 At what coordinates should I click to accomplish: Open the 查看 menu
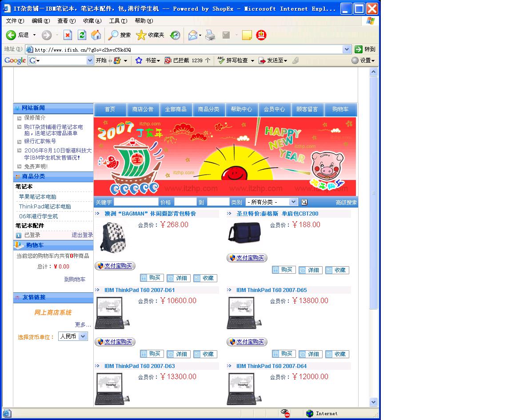tap(66, 21)
